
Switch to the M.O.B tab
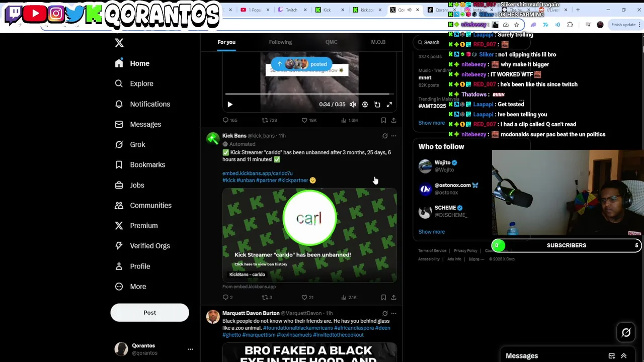pyautogui.click(x=378, y=42)
